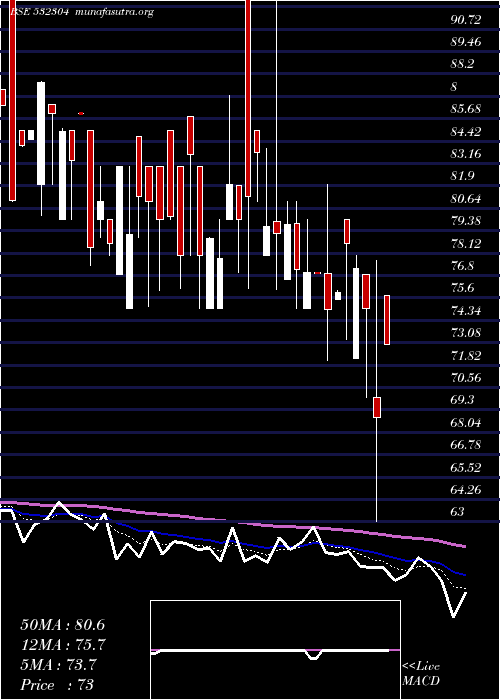Select the 79.38 price axis label
The height and width of the screenshot is (700, 500).
[x=466, y=221]
